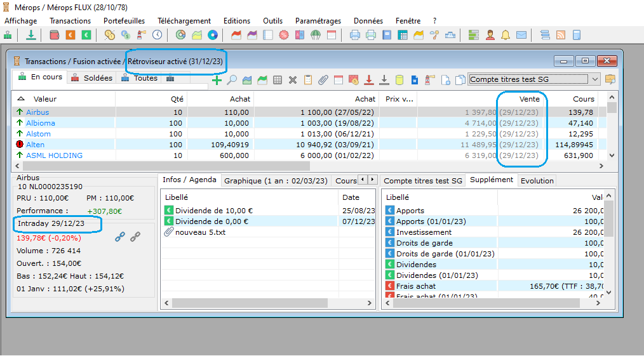This screenshot has height=356, width=644.
Task: Open the Affichage menu
Action: tap(20, 21)
